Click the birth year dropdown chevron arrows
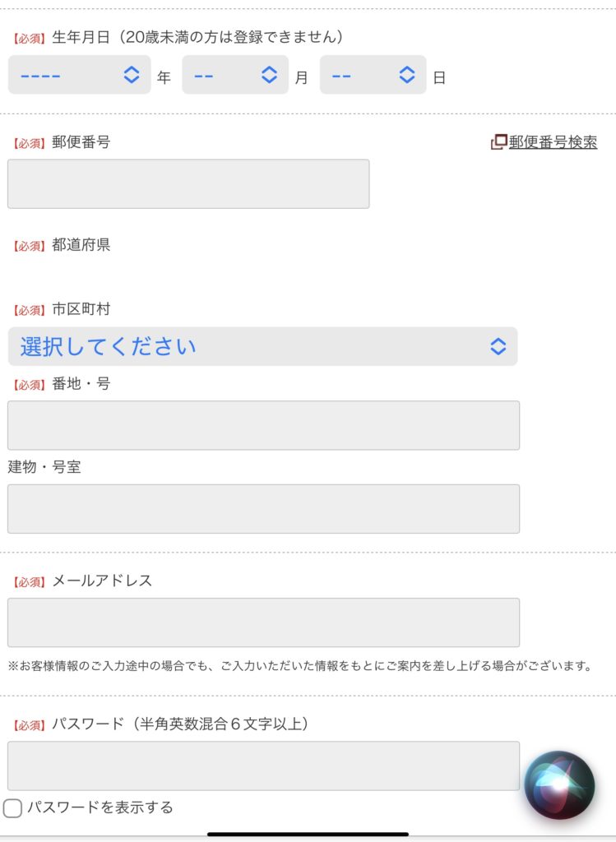The width and height of the screenshot is (616, 842). tap(132, 75)
